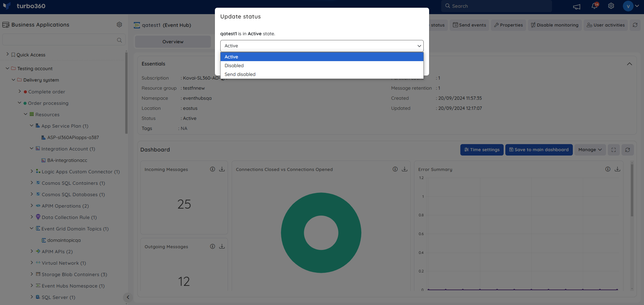Image resolution: width=644 pixels, height=305 pixels.
Task: Download the Incoming Messages widget
Action: (x=222, y=169)
